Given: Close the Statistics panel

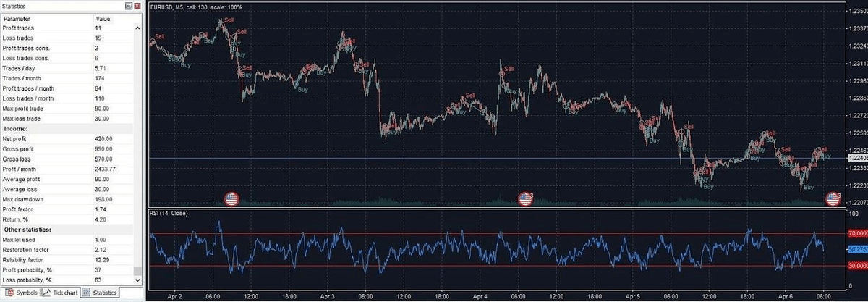Looking at the screenshot, I should tap(137, 6).
